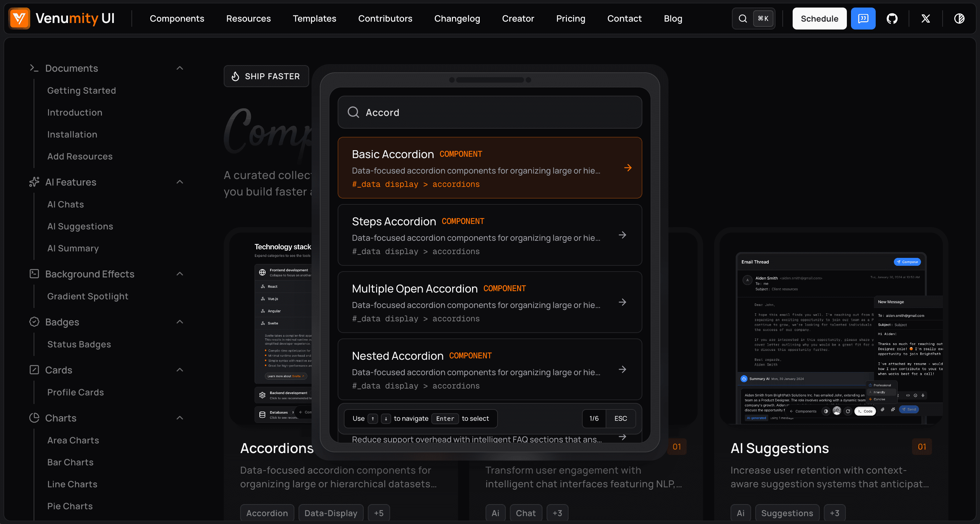Click the down-arrow navigation key hint
This screenshot has height=524, width=980.
[x=386, y=419]
